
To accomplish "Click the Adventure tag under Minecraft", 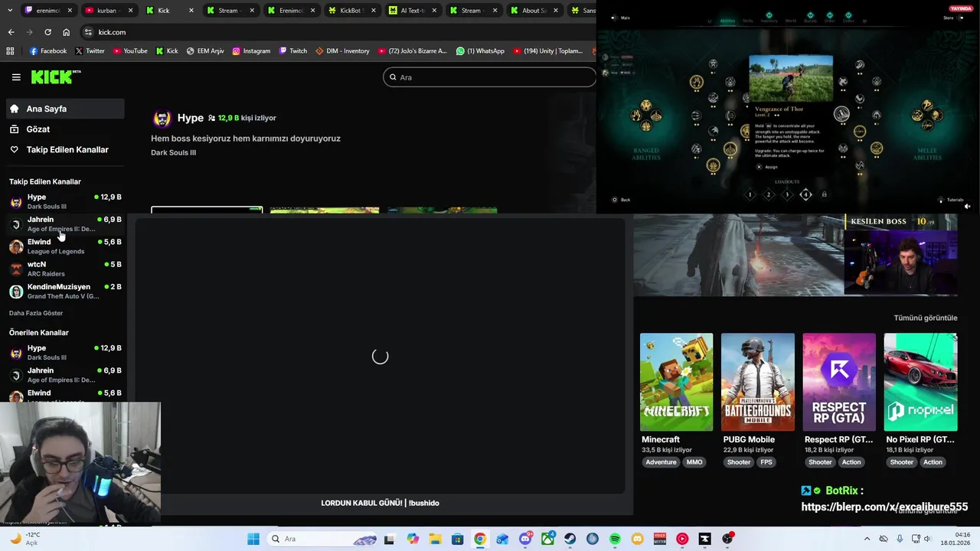I will [x=661, y=462].
